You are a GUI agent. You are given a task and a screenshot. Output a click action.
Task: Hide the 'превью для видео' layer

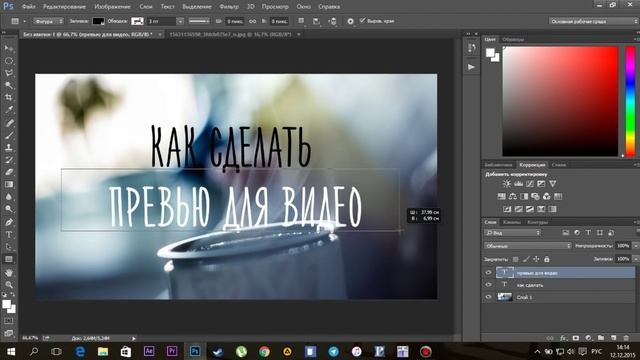pyautogui.click(x=488, y=273)
